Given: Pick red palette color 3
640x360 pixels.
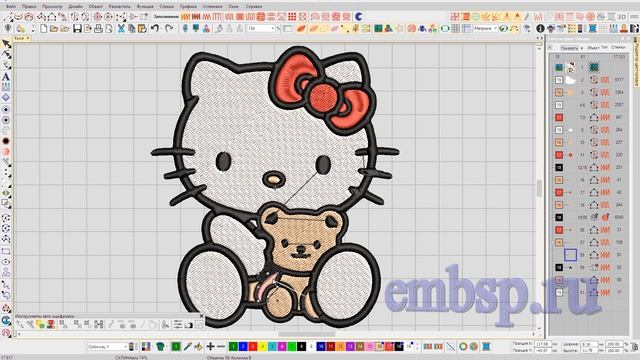Looking at the screenshot, I should (253, 347).
